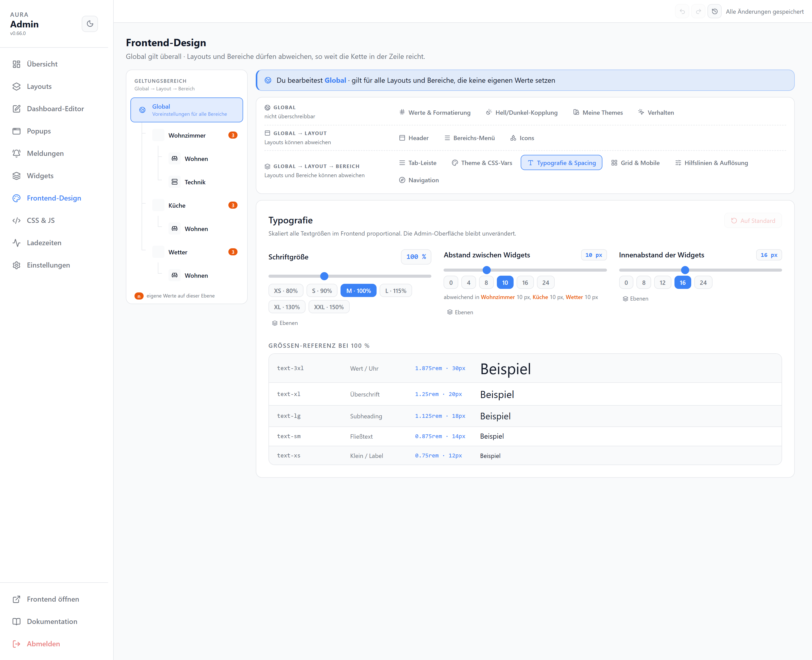Open Ladezeiten activity icon in sidebar

[x=16, y=243]
